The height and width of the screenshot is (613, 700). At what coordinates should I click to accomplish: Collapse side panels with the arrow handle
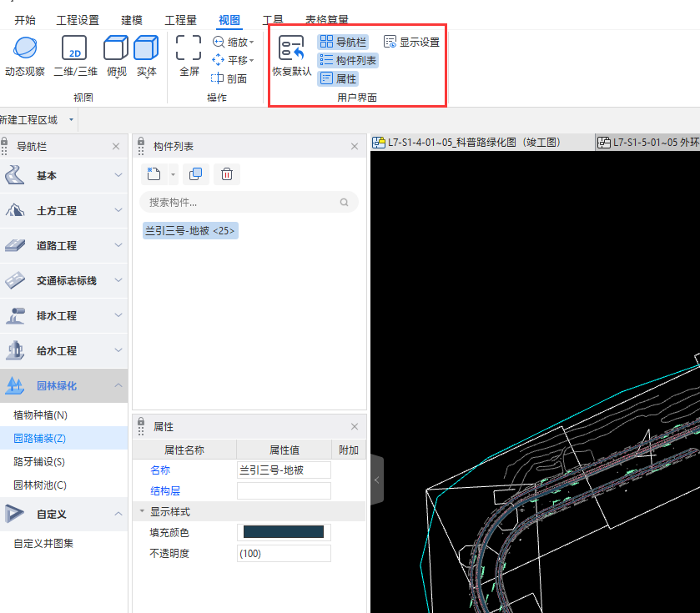[377, 480]
